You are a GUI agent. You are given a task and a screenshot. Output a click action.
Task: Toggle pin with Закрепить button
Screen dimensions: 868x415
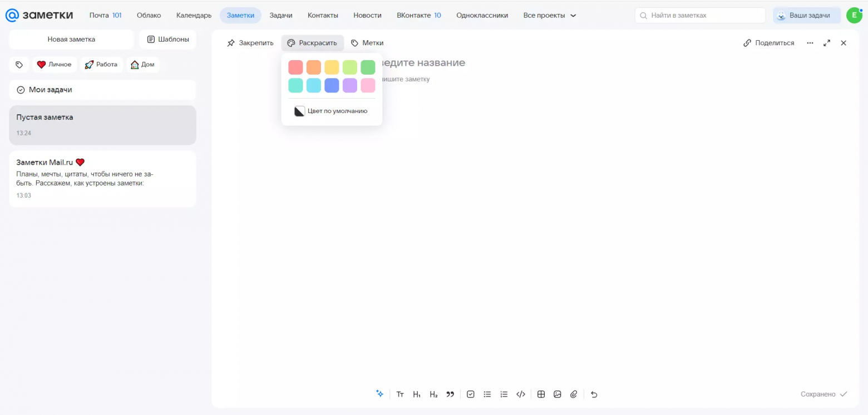point(250,43)
